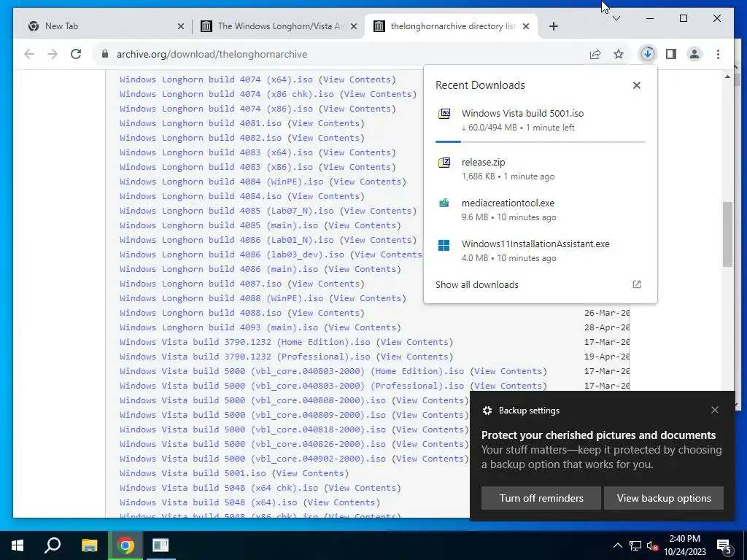Image resolution: width=747 pixels, height=560 pixels.
Task: Click the Vista build 5001.iso download progress bar
Action: pos(541,142)
